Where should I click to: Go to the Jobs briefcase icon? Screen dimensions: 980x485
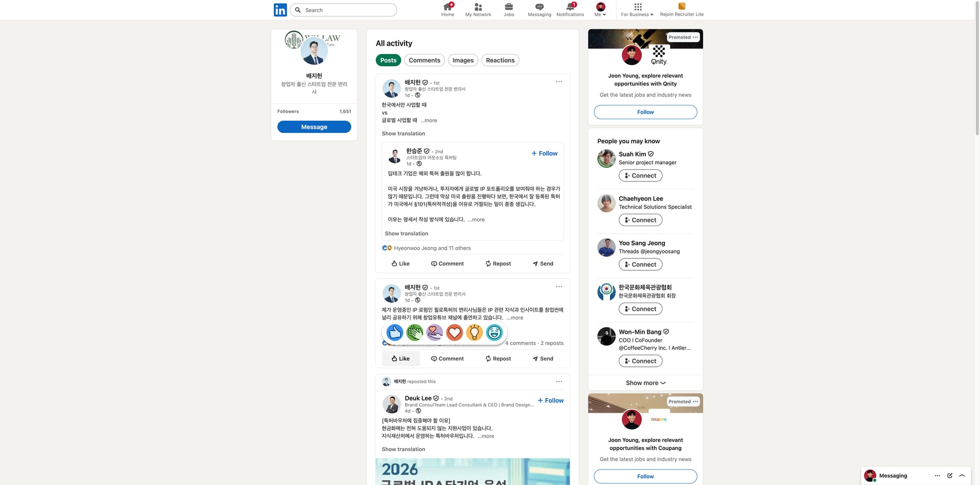pos(509,9)
